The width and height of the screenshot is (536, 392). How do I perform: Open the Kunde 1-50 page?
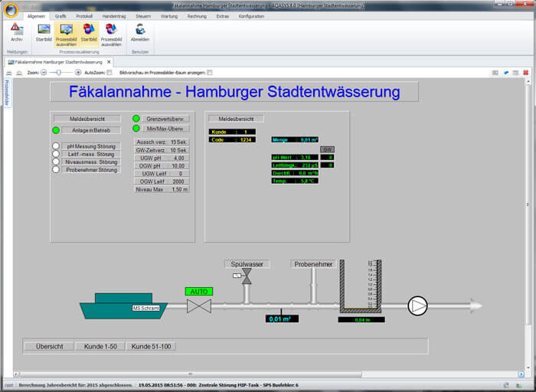100,346
